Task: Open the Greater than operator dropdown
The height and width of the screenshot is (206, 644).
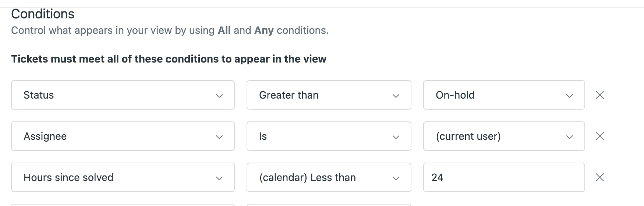Action: [329, 95]
